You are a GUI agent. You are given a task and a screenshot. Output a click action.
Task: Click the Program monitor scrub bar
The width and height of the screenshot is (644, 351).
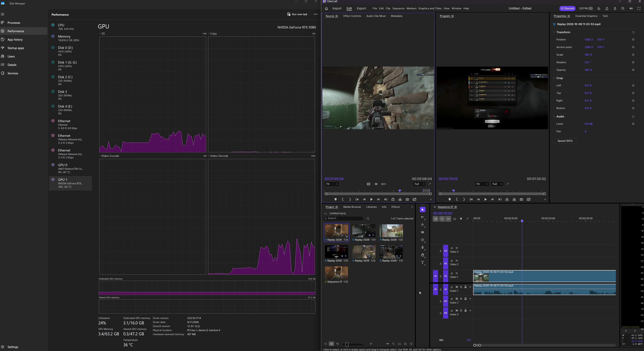(x=492, y=194)
